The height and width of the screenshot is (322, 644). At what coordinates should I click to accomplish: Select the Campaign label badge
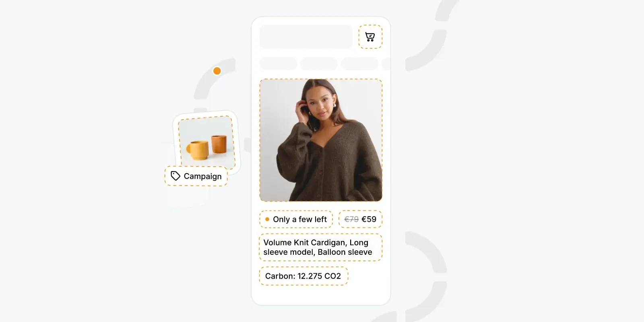point(196,176)
